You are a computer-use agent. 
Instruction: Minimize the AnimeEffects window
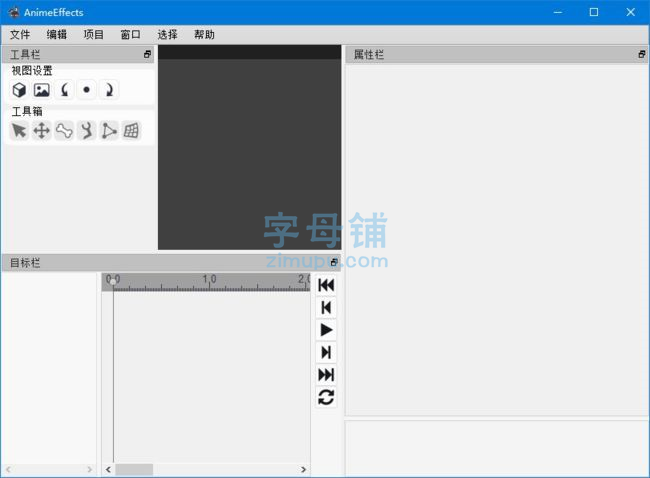[x=558, y=12]
